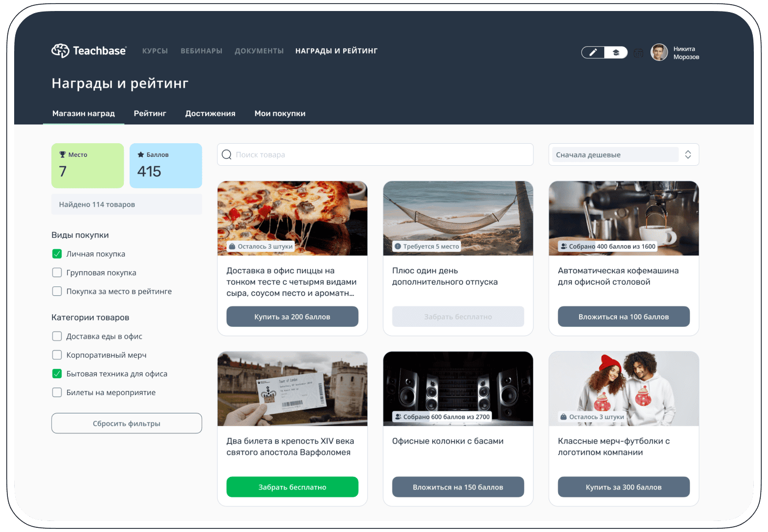
Task: Open Документы in top navigation
Action: [259, 51]
